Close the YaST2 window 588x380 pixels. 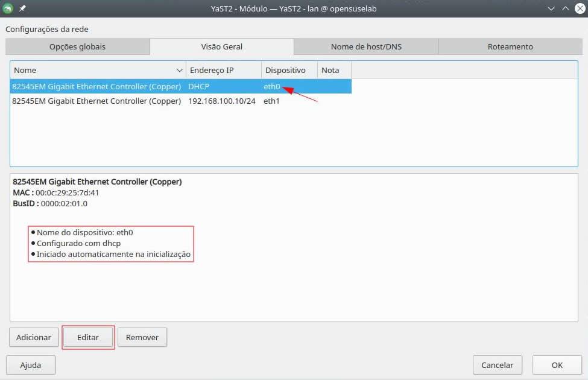(579, 8)
